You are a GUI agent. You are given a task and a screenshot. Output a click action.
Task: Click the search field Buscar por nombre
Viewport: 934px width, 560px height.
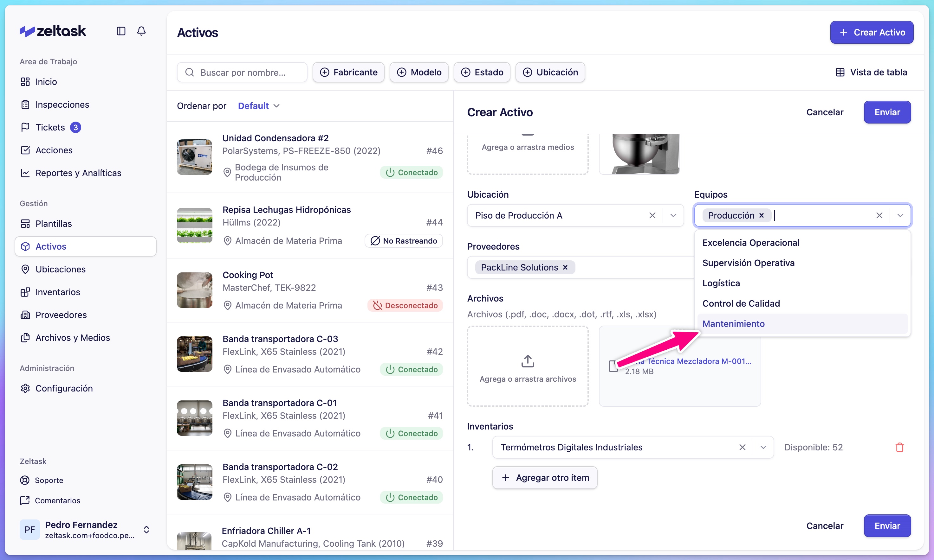click(x=242, y=72)
